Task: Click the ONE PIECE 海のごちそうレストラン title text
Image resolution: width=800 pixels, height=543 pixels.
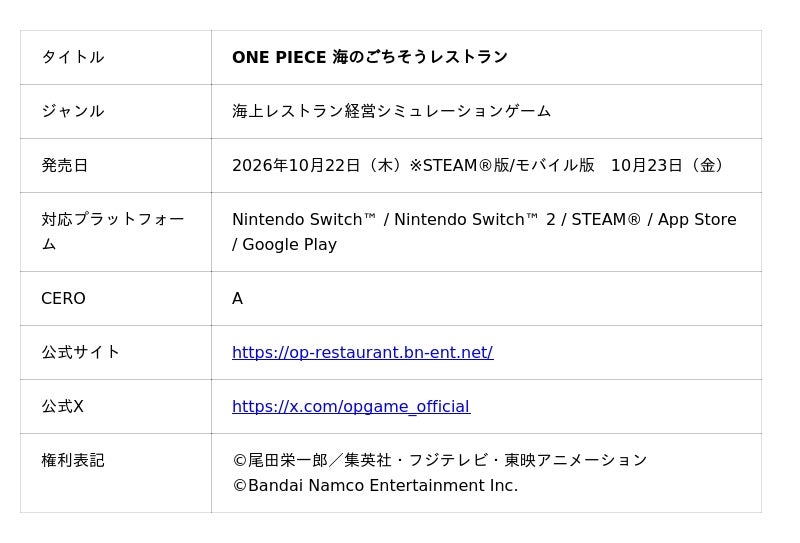Action: tap(369, 57)
